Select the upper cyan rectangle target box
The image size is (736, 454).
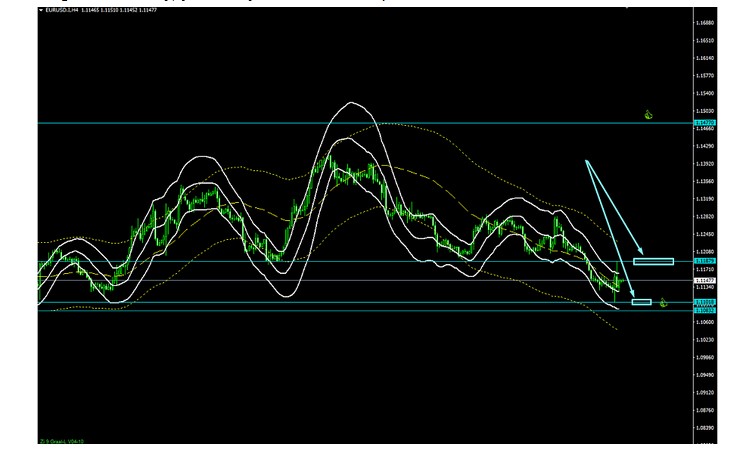coord(653,262)
